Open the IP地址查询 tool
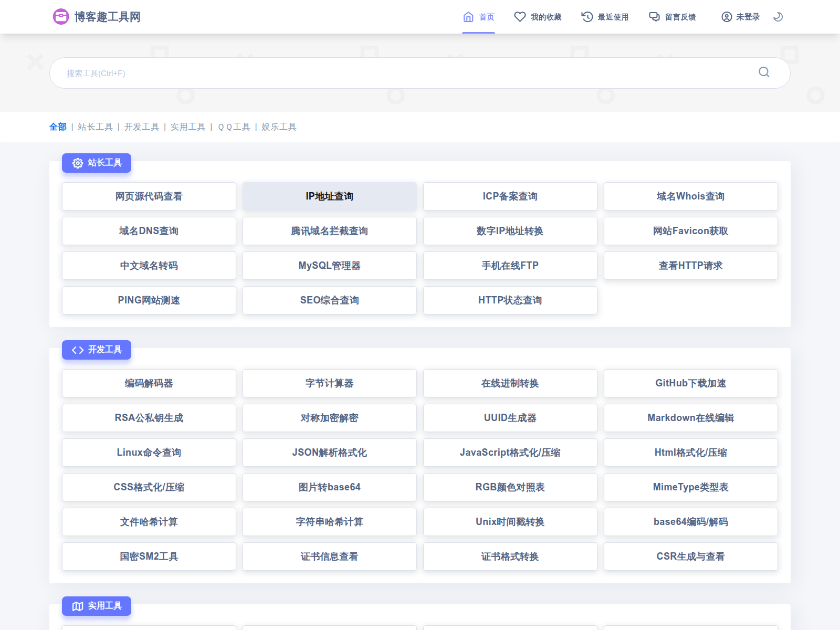 click(x=330, y=196)
